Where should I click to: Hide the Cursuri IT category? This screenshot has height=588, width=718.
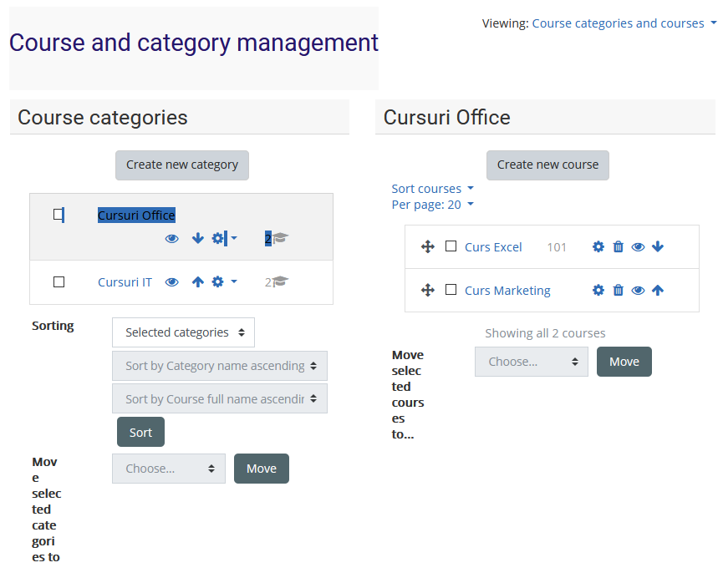pyautogui.click(x=171, y=281)
